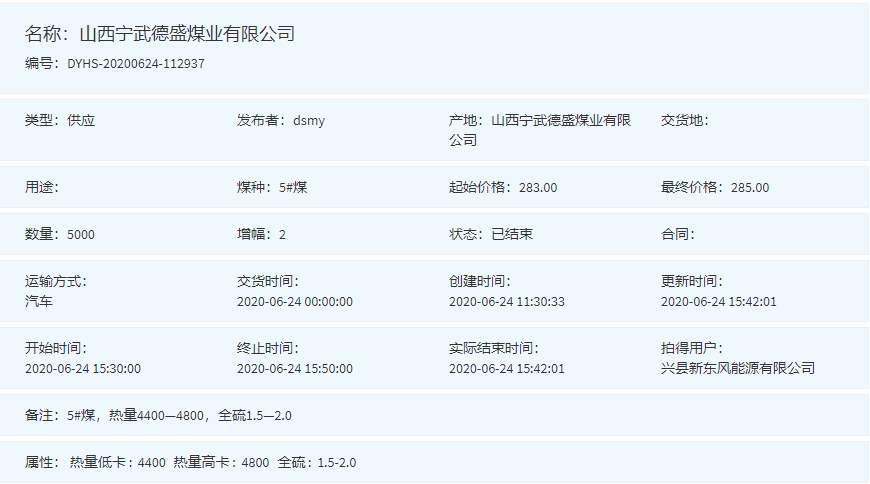
Task: Click the 备注 remarks text line
Action: (x=158, y=415)
